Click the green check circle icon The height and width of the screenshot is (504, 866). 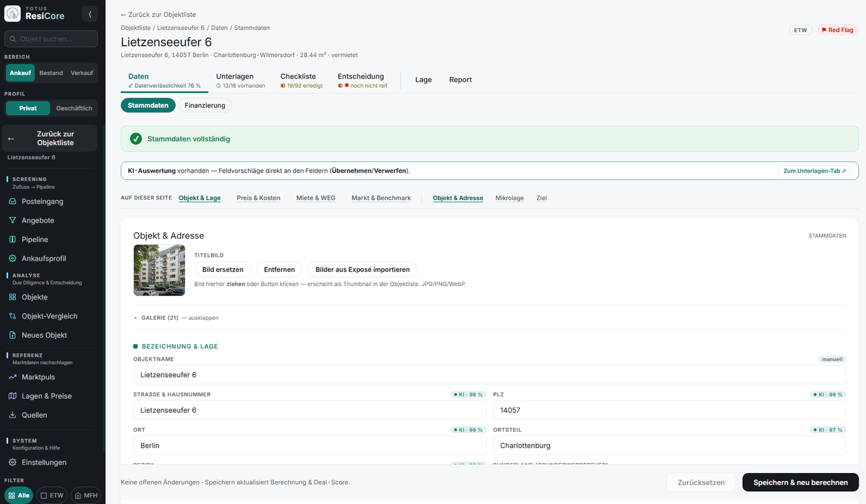tap(136, 139)
